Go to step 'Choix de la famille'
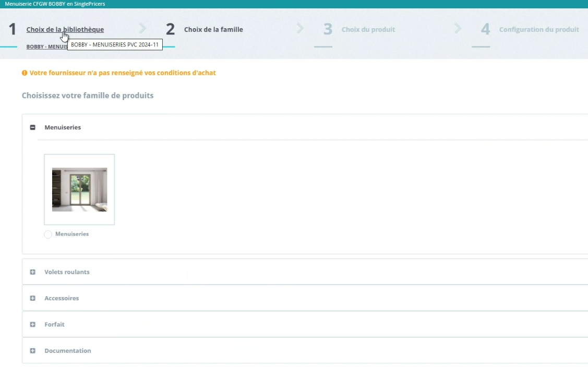 click(x=213, y=30)
